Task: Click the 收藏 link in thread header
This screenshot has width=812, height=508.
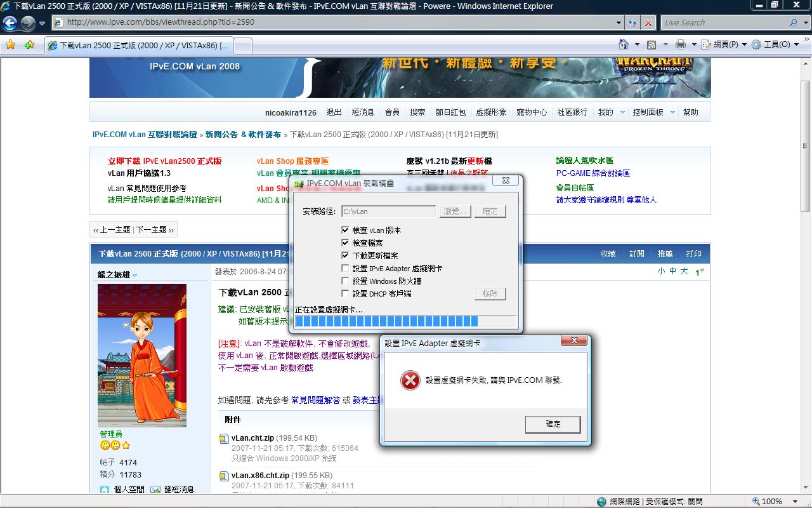Action: pyautogui.click(x=608, y=254)
